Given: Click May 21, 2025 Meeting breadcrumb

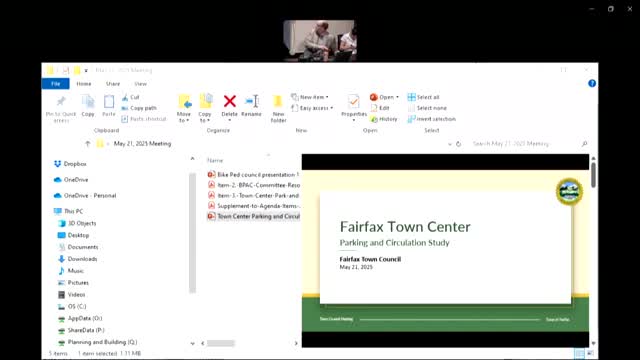Looking at the screenshot, I should pyautogui.click(x=142, y=144).
